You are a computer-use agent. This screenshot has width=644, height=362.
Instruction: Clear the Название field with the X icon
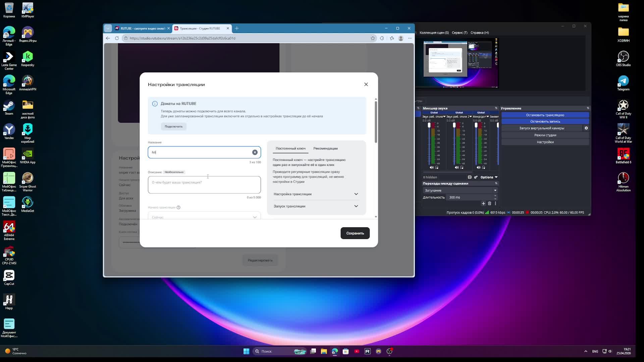coord(255,153)
